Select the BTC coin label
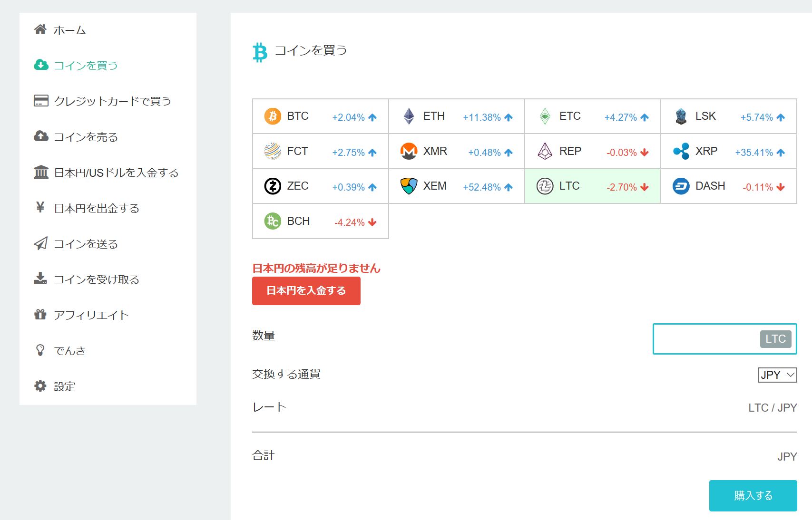Viewport: 812px width, 520px height. (x=298, y=116)
